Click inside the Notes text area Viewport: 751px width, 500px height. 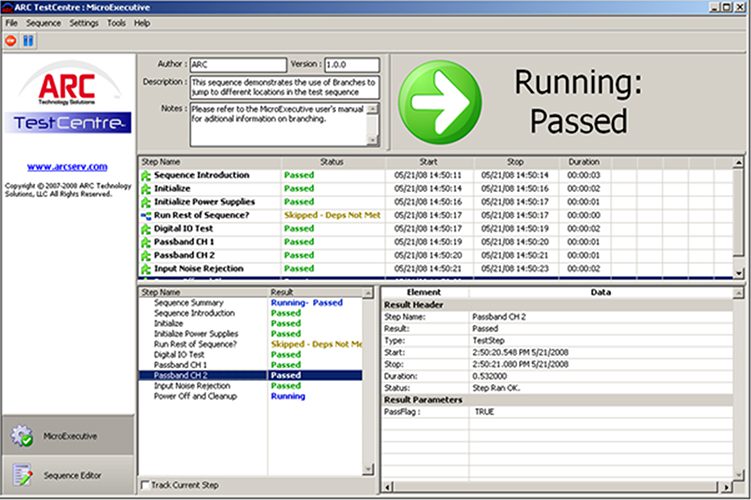click(278, 125)
